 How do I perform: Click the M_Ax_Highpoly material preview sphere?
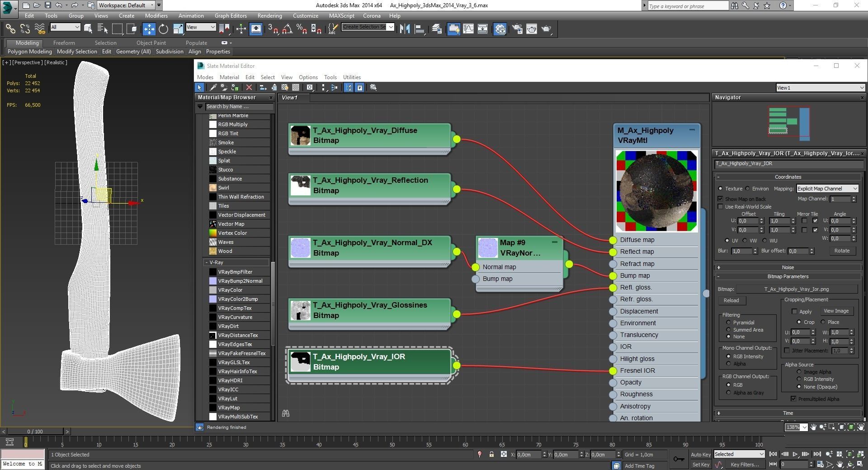click(x=656, y=191)
